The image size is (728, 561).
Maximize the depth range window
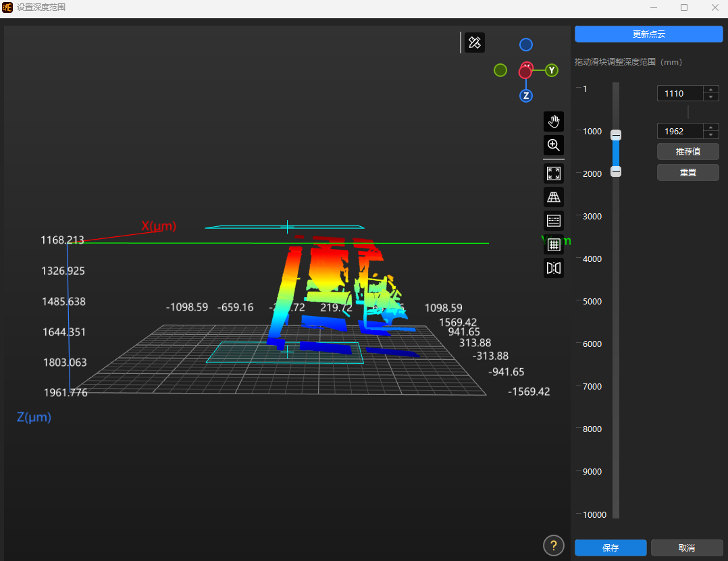[684, 7]
